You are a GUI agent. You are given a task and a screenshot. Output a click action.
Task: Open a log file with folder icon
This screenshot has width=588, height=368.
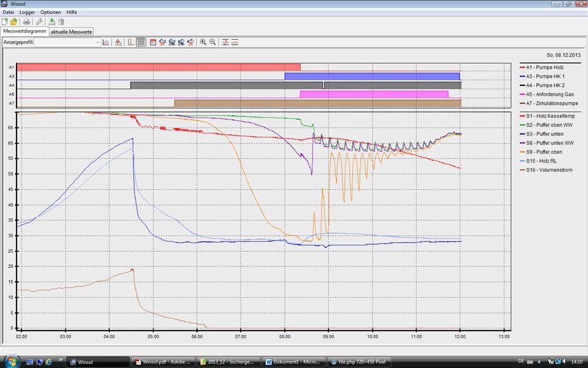pyautogui.click(x=14, y=21)
